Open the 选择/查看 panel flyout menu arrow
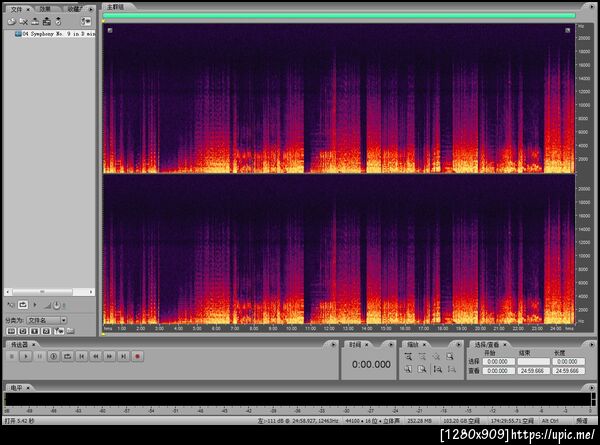The width and height of the screenshot is (600, 445). 592,345
